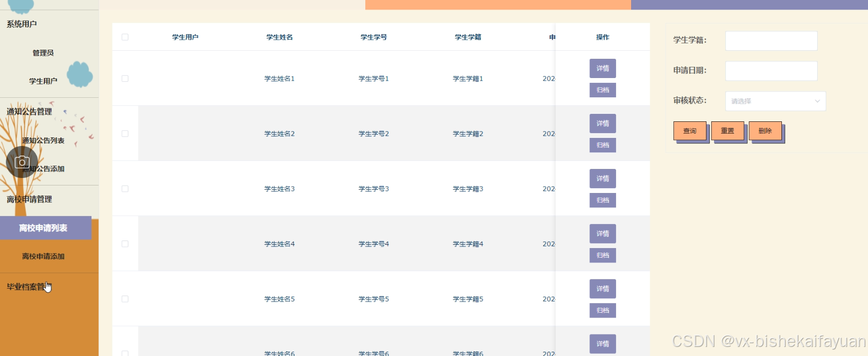Select the cell 学生学籍4
The height and width of the screenshot is (356, 868).
click(x=468, y=244)
